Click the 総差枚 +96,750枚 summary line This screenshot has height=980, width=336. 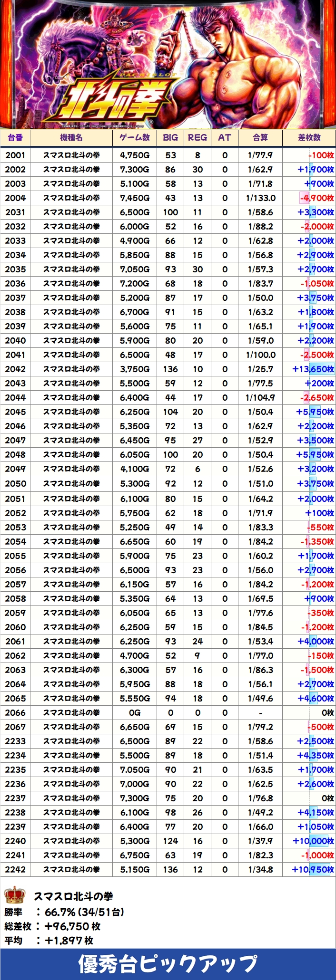pos(52,926)
